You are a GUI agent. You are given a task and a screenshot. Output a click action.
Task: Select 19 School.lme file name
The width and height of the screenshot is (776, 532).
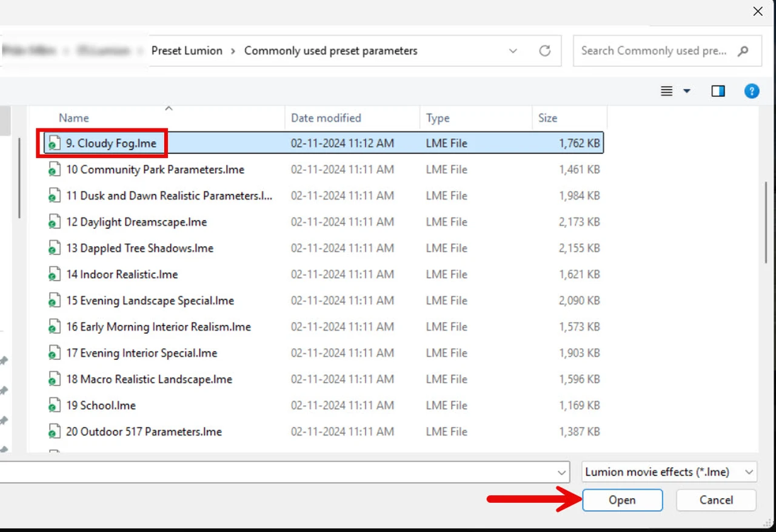101,405
